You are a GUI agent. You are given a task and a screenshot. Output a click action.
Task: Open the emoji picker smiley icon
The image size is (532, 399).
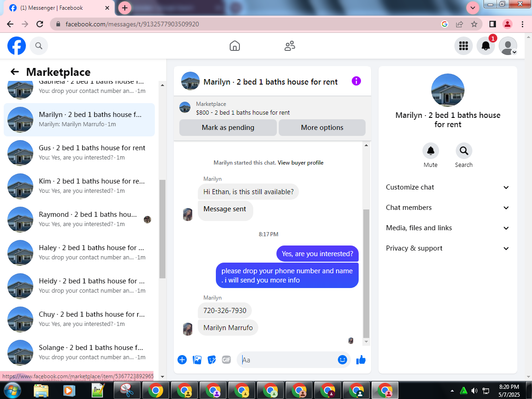point(342,360)
